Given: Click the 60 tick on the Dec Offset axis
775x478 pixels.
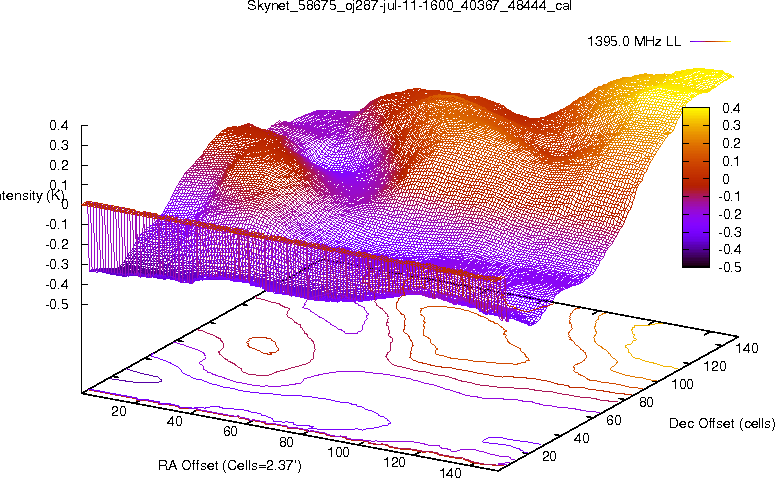Looking at the screenshot, I should [x=614, y=420].
